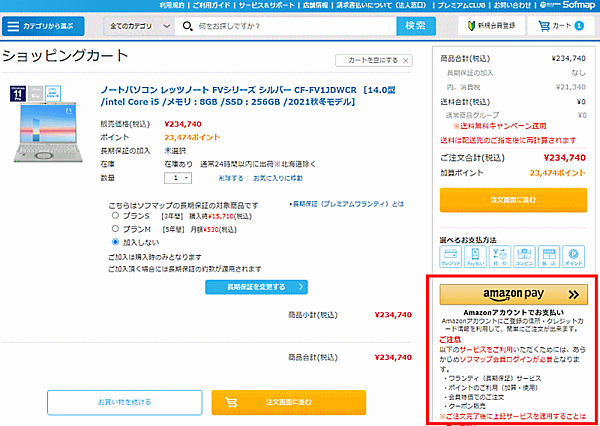
Task: Select the bank transfer (振込) payment icon
Action: click(x=548, y=256)
